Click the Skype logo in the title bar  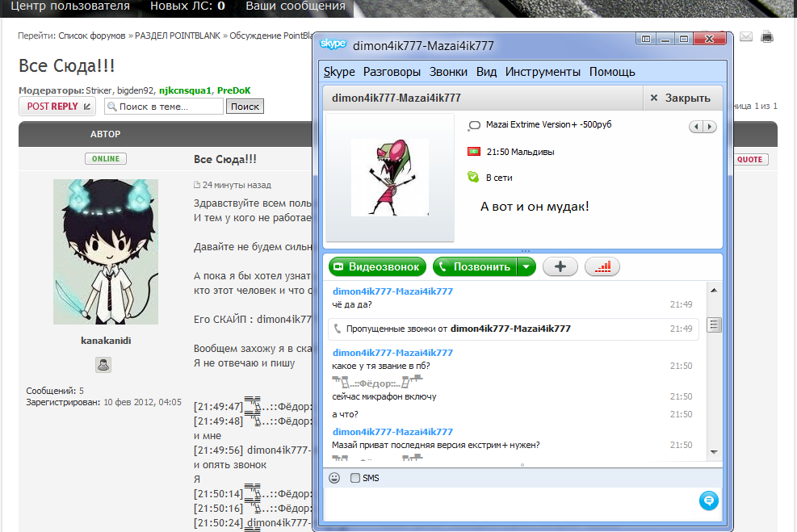[333, 44]
